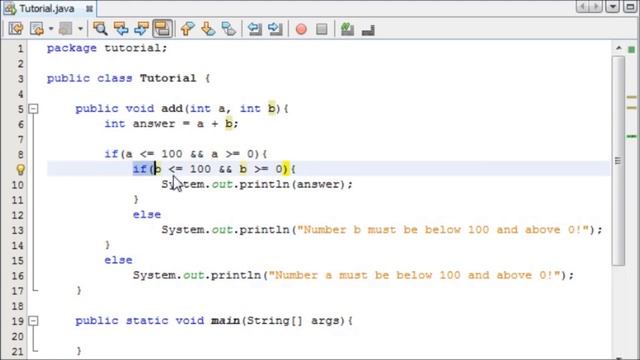Open the Forward history dropdown arrow
Screen dimensions: 640x360
pos(80,29)
